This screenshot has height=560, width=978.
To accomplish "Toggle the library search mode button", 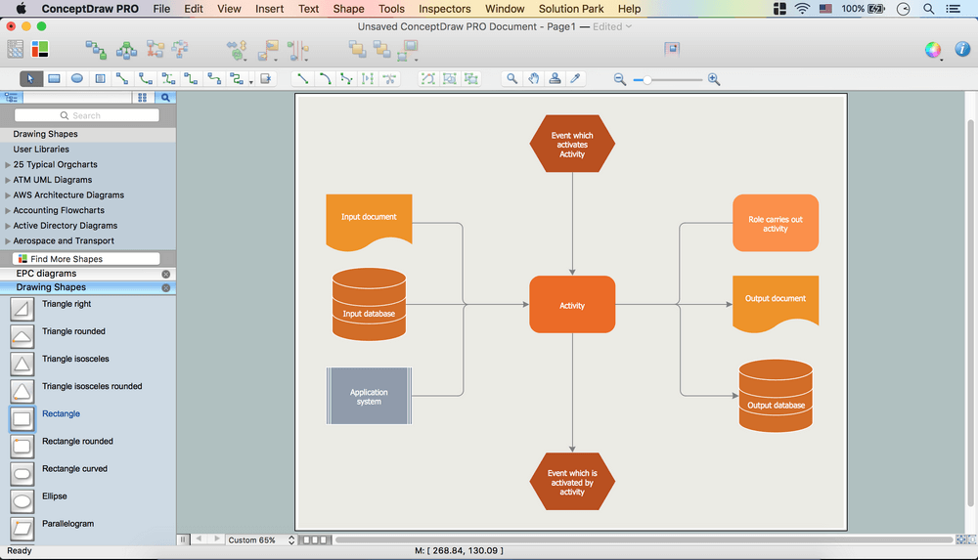I will [165, 98].
